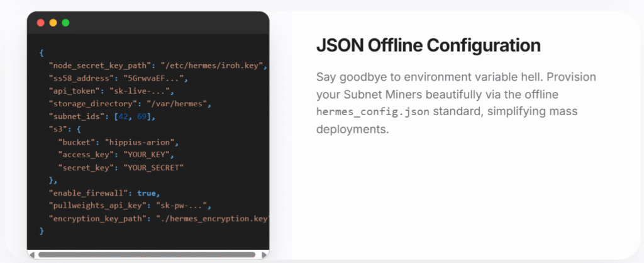Click the "YOUR_SECRET" secret key placeholder
This screenshot has width=644, height=263.
click(152, 167)
